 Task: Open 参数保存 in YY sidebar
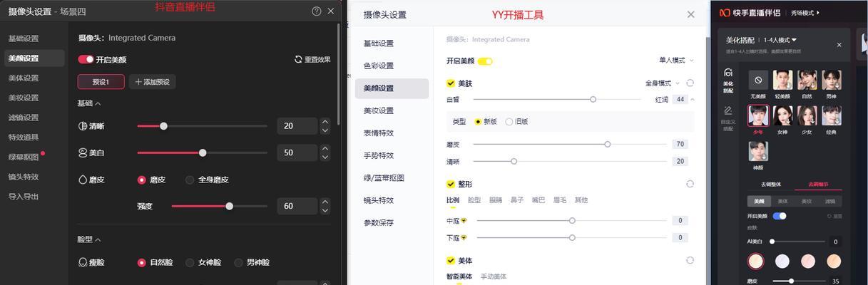coord(392,222)
